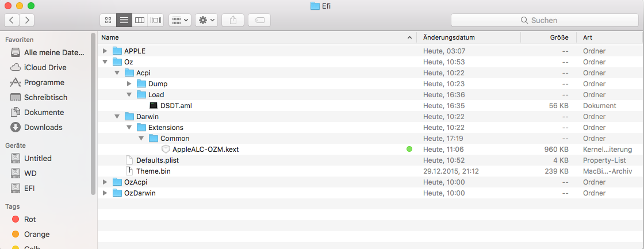Open Downloads in sidebar
644x249 pixels.
click(x=37, y=128)
